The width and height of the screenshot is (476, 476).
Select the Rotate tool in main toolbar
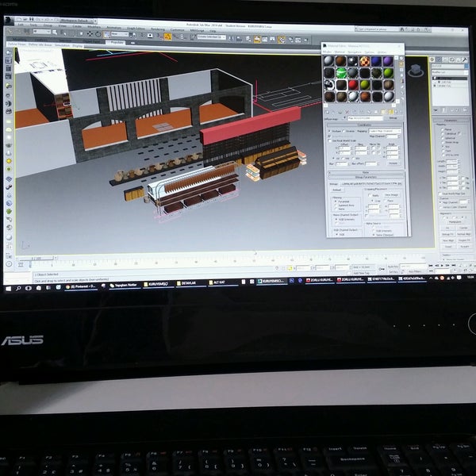point(98,34)
